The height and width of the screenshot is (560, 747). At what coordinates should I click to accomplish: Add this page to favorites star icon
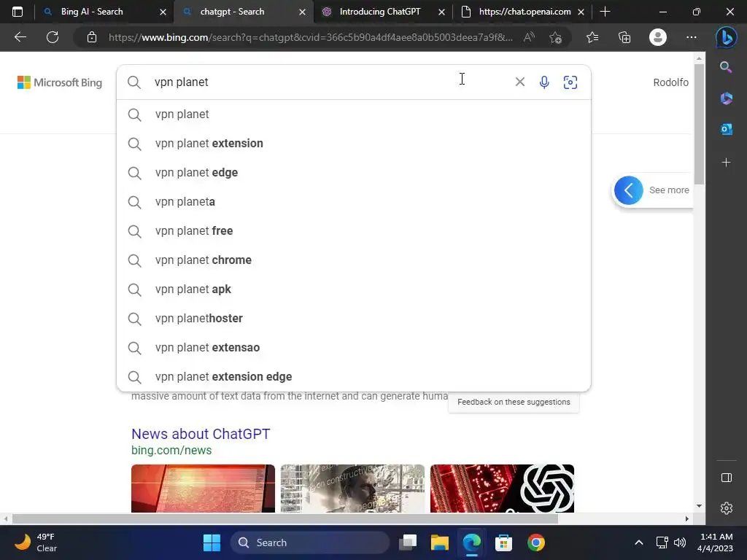click(x=555, y=37)
